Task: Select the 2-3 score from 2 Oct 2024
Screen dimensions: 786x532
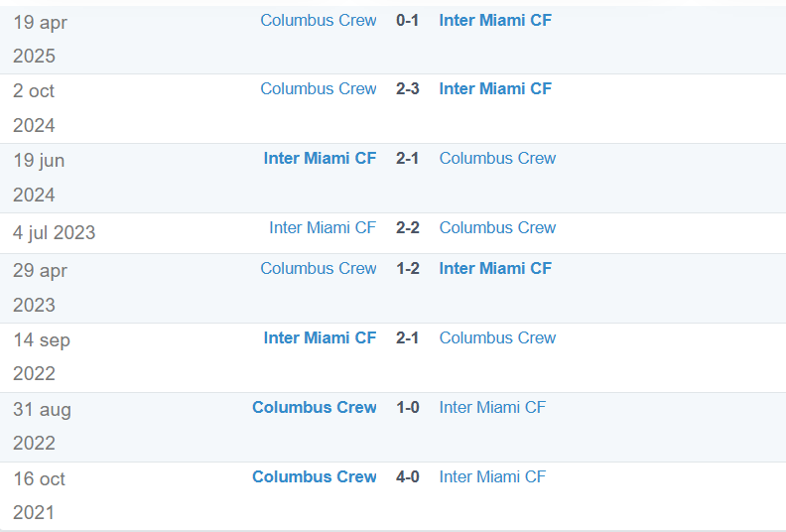Action: coord(408,88)
